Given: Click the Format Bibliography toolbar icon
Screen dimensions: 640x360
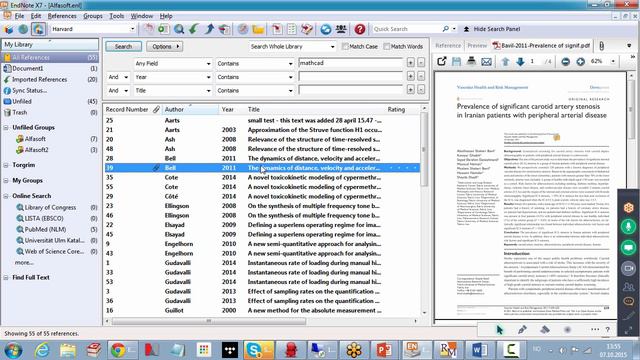Looking at the screenshot, I should click(292, 29).
